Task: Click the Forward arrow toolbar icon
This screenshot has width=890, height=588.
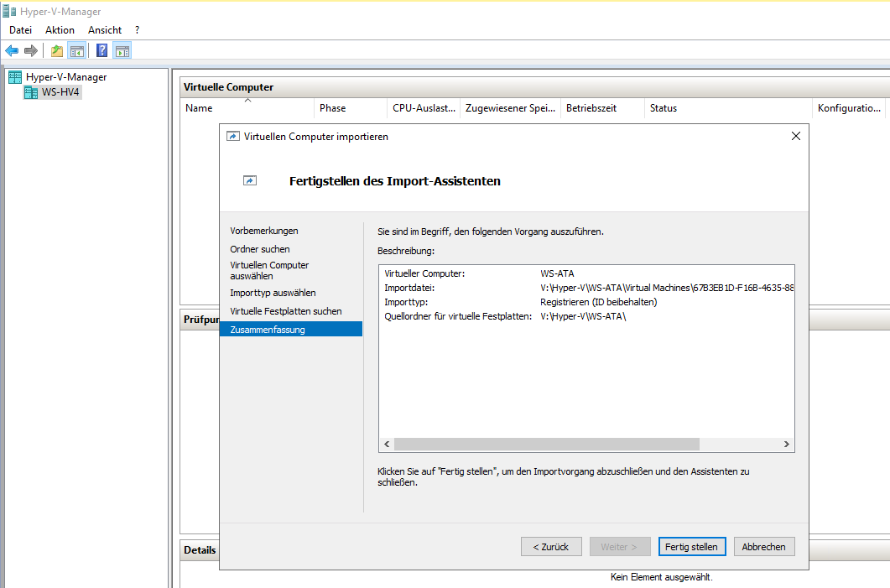Action: point(31,51)
